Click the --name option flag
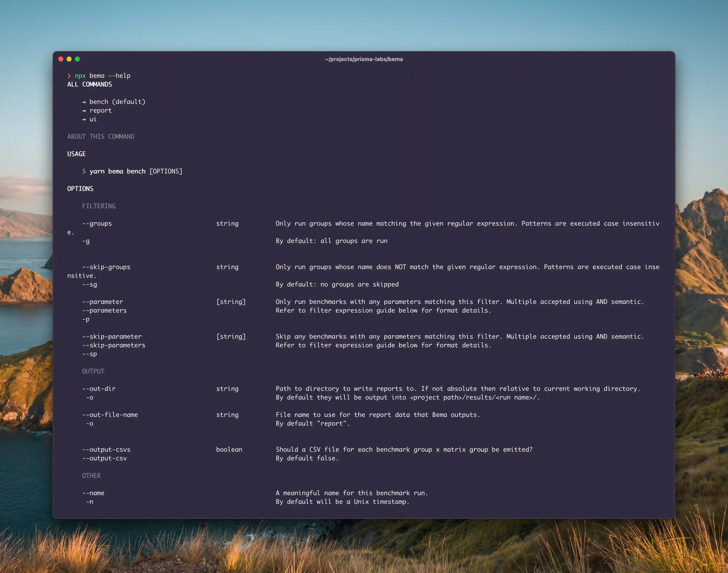 (93, 493)
